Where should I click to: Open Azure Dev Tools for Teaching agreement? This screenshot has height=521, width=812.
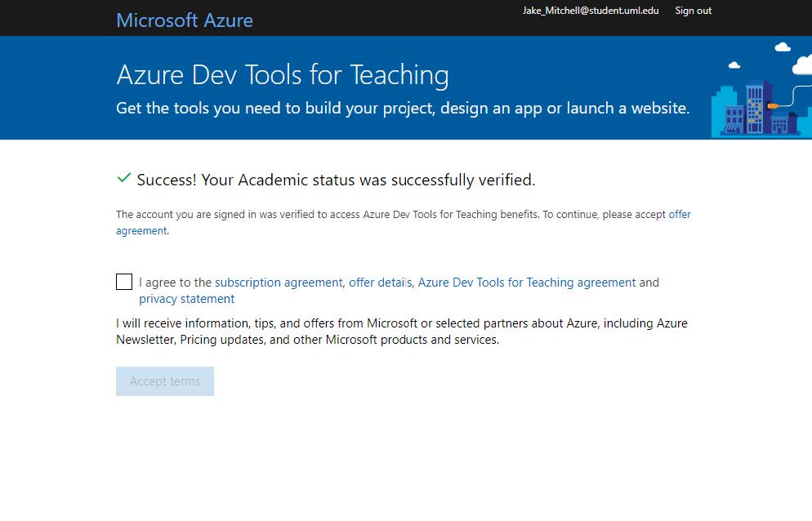coord(527,283)
